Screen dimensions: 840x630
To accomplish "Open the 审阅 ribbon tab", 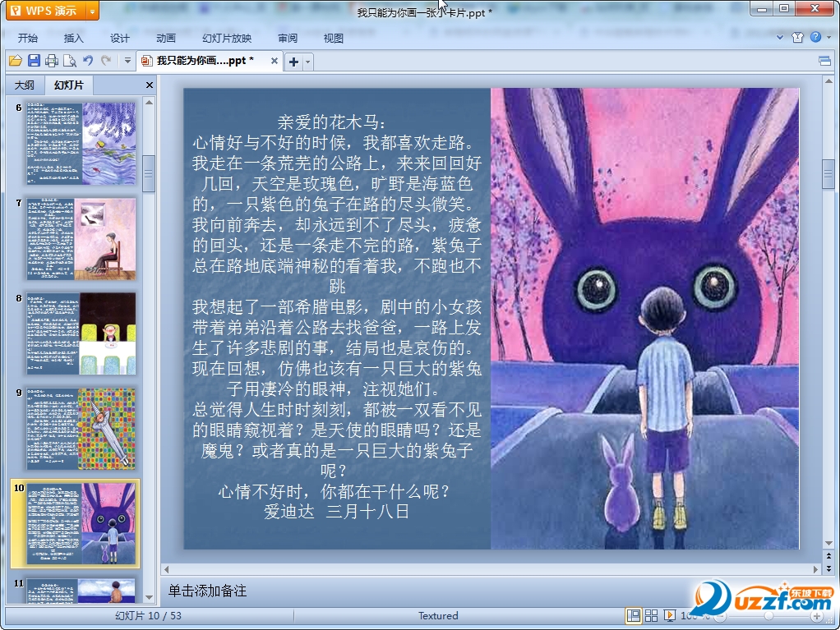I will (x=288, y=38).
